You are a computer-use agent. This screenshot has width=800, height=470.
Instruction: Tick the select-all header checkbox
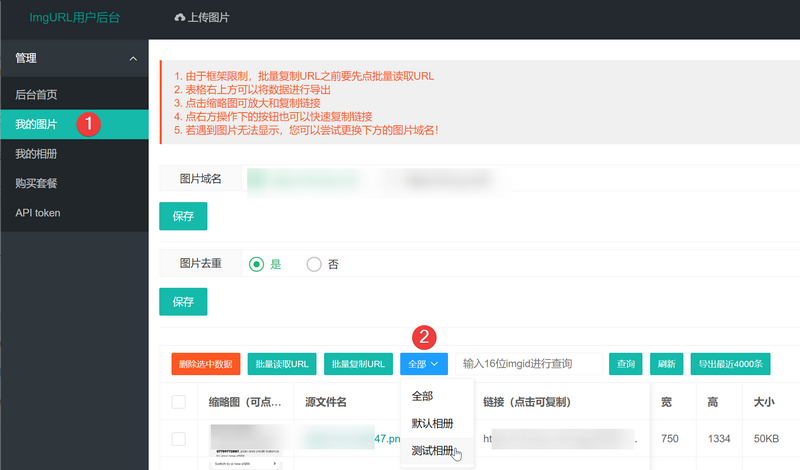tap(179, 402)
